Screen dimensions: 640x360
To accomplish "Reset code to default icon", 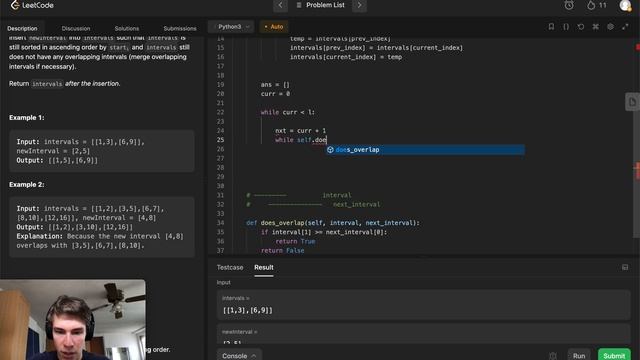I will [581, 27].
